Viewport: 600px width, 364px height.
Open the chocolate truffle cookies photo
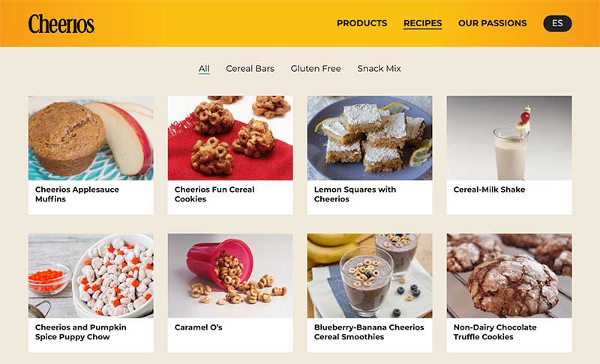(509, 276)
